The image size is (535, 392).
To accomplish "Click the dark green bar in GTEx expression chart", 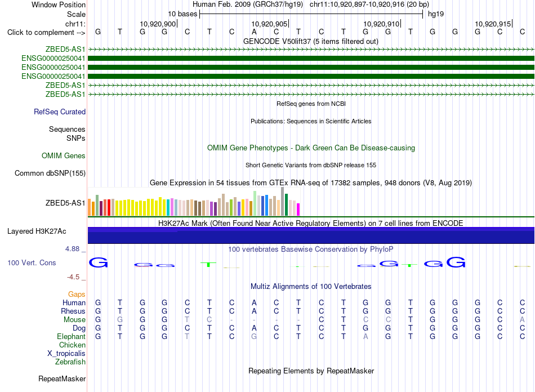I will click(286, 204).
